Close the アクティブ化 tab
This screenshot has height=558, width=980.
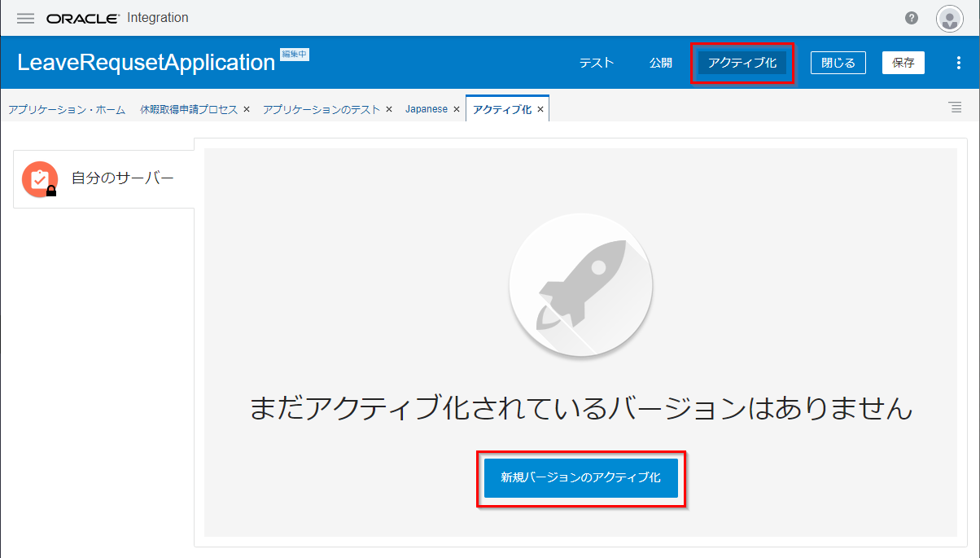click(540, 109)
